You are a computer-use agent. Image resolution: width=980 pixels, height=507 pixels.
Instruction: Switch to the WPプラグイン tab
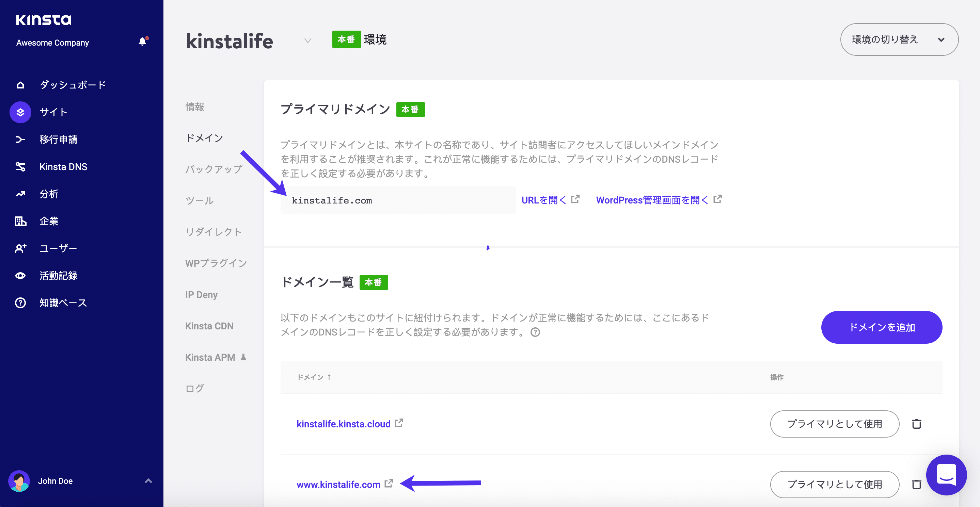tap(216, 263)
